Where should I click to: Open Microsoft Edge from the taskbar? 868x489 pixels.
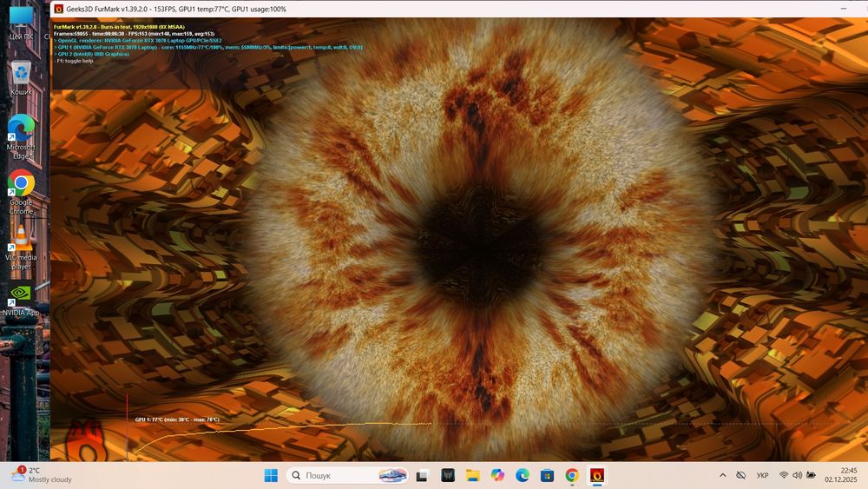(522, 475)
